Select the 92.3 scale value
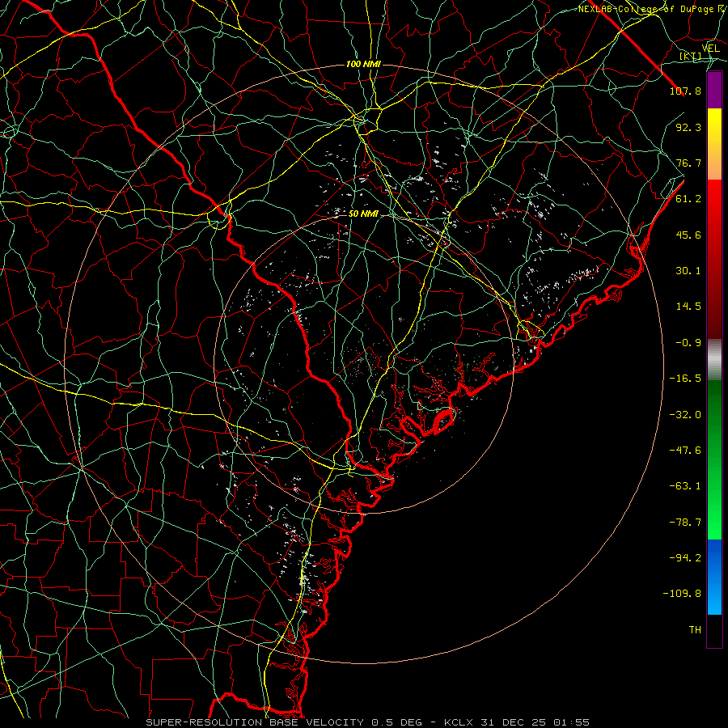 point(688,127)
